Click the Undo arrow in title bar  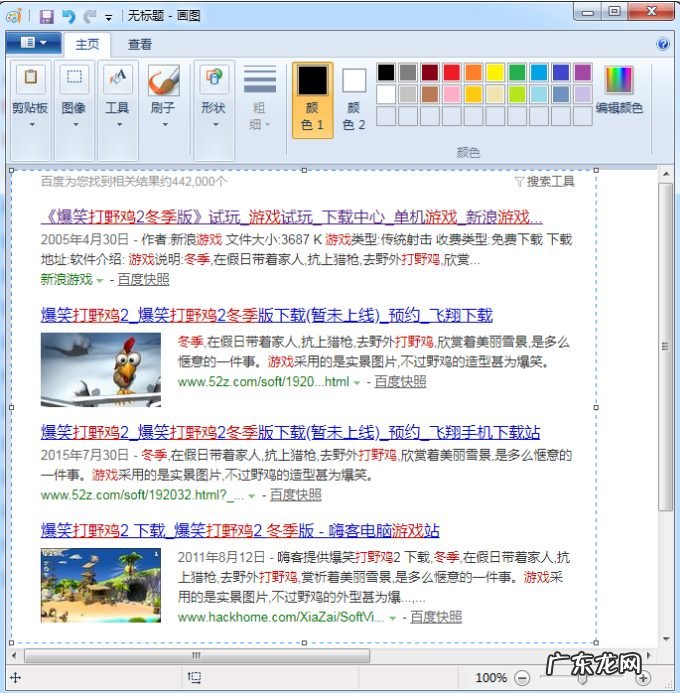click(68, 17)
